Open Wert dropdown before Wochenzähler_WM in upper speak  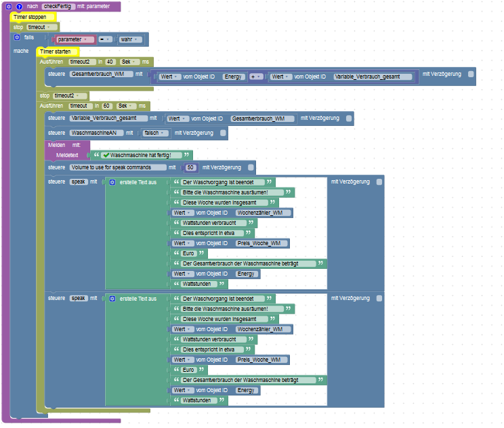[x=183, y=213]
